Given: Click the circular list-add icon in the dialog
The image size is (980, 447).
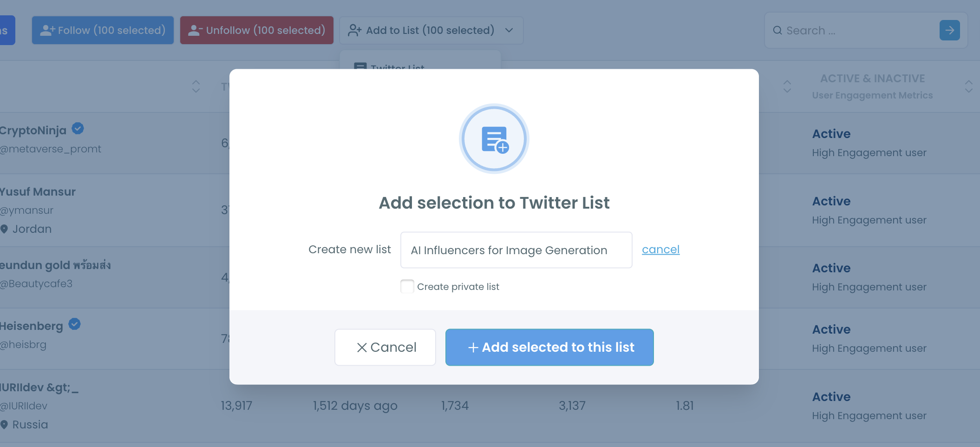Looking at the screenshot, I should tap(494, 138).
